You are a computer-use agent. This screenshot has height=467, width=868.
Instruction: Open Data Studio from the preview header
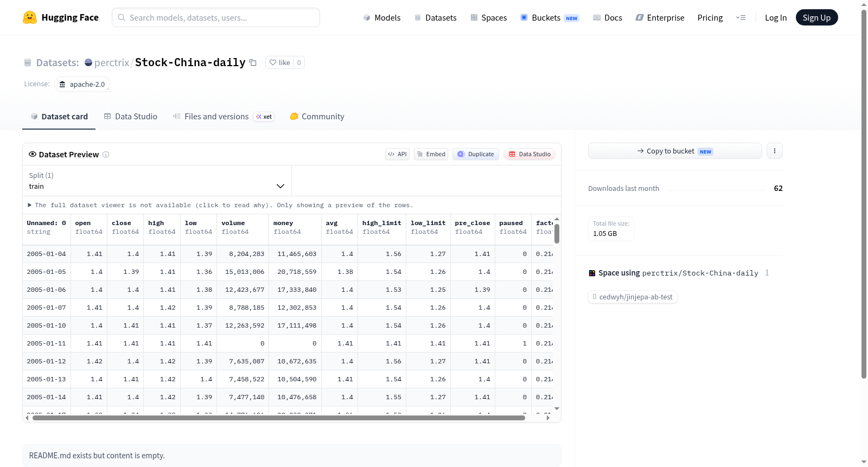529,154
